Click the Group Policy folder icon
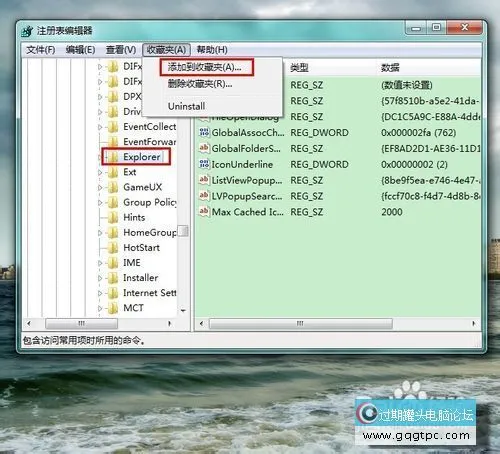The width and height of the screenshot is (500, 454). 113,202
